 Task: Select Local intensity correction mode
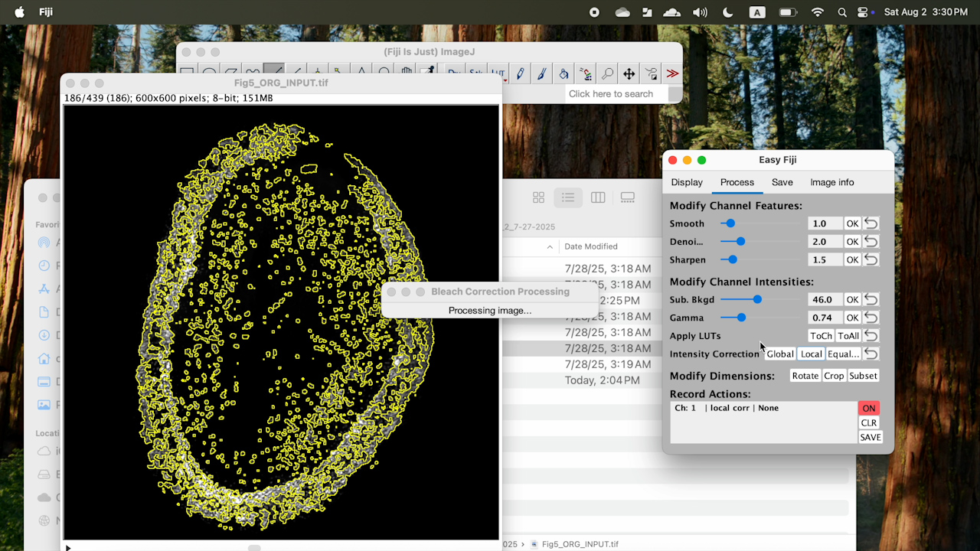click(x=811, y=354)
